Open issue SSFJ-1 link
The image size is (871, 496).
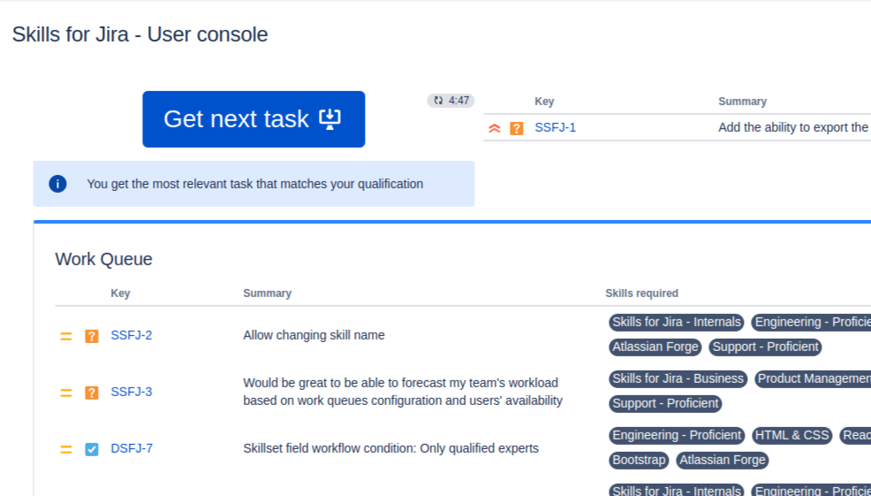pyautogui.click(x=555, y=128)
